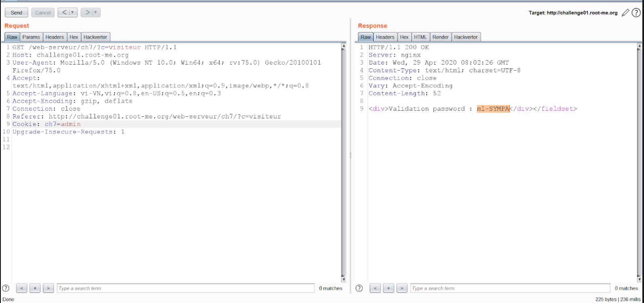Click the Send button

tap(17, 13)
